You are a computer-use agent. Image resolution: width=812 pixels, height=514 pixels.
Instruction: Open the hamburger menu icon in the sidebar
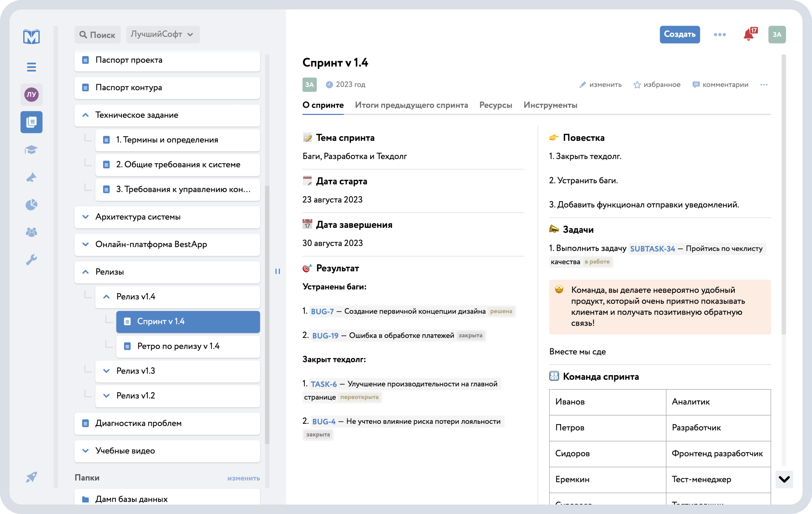31,67
